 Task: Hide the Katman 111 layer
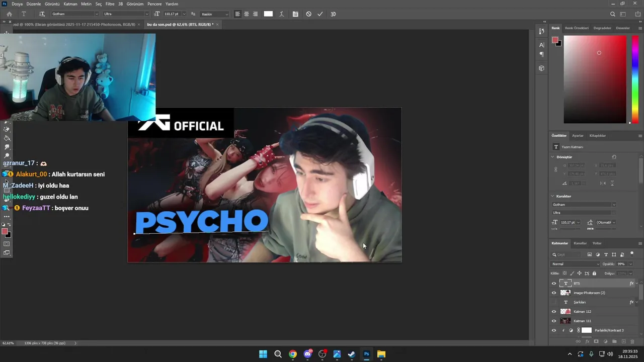[x=554, y=321]
